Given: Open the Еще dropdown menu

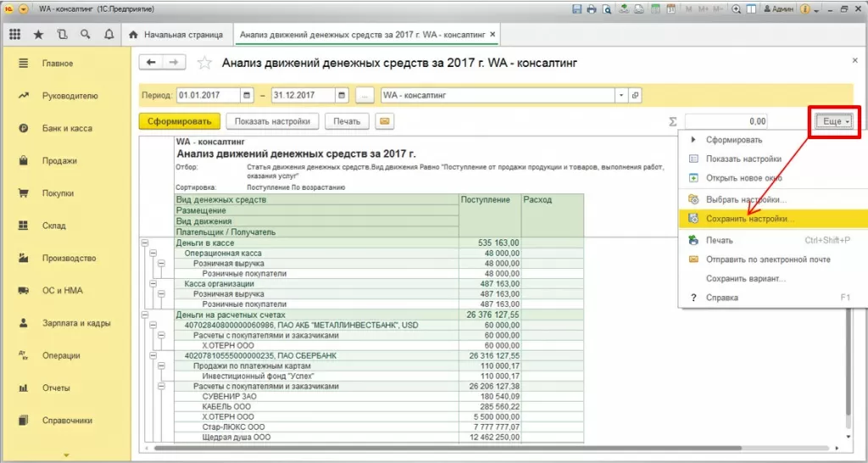Looking at the screenshot, I should [x=835, y=122].
